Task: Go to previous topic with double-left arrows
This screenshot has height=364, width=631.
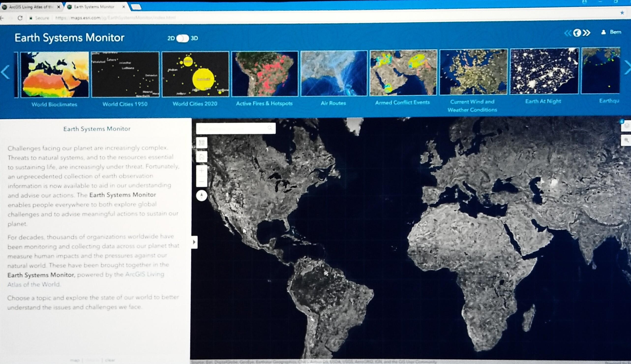Action: pos(568,33)
